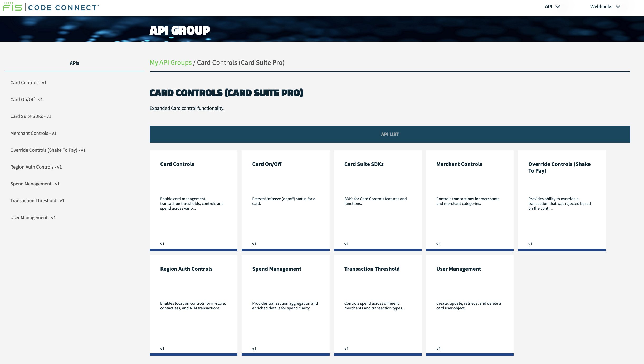Open Card Suite SDKs - v1 link
This screenshot has height=364, width=644.
(30, 116)
